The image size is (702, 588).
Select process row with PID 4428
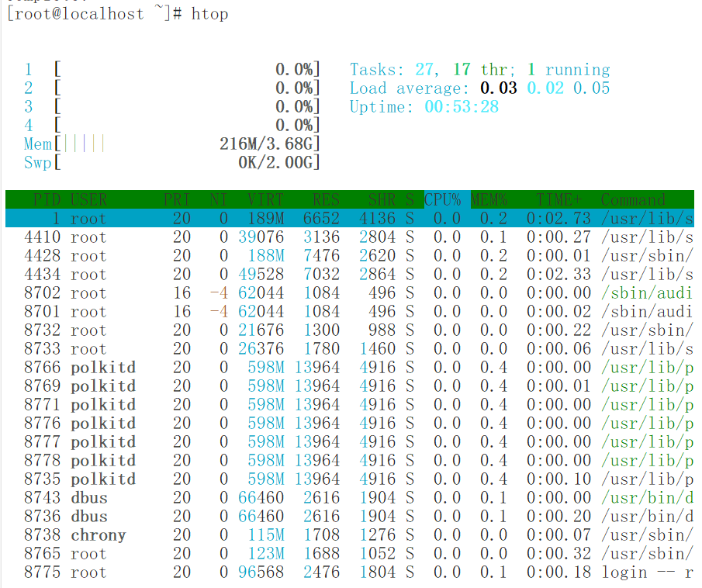(x=350, y=256)
